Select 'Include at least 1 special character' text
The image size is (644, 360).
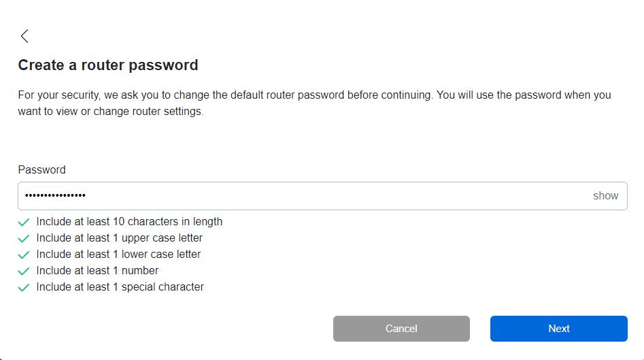point(120,287)
